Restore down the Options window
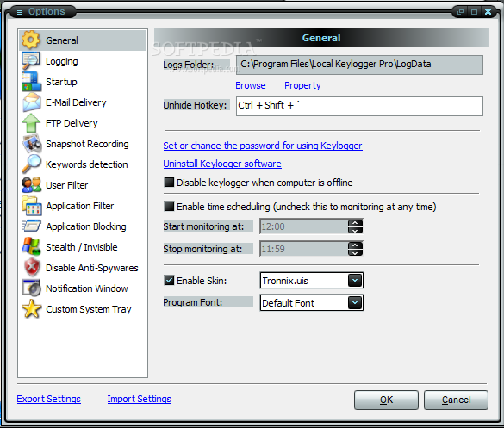 pyautogui.click(x=460, y=11)
